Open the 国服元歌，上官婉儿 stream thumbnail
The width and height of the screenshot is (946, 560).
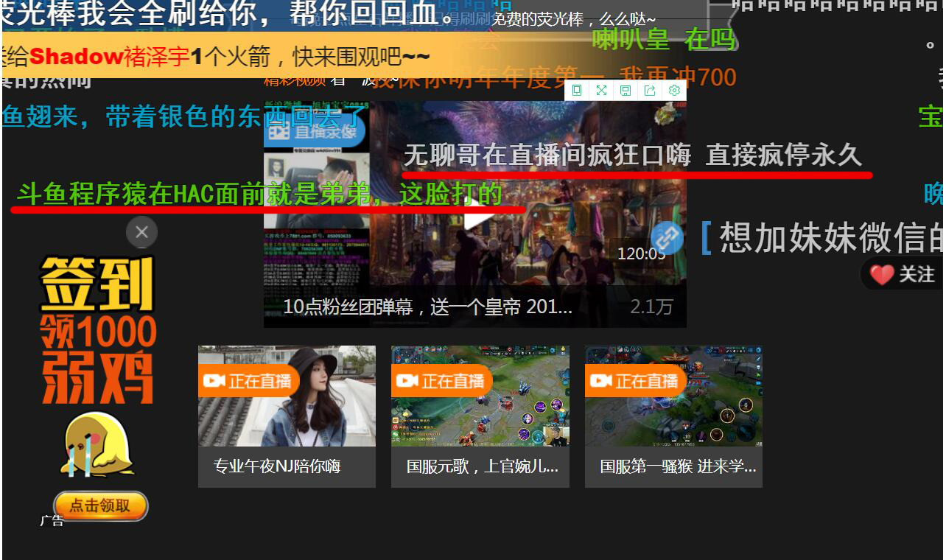[x=480, y=396]
